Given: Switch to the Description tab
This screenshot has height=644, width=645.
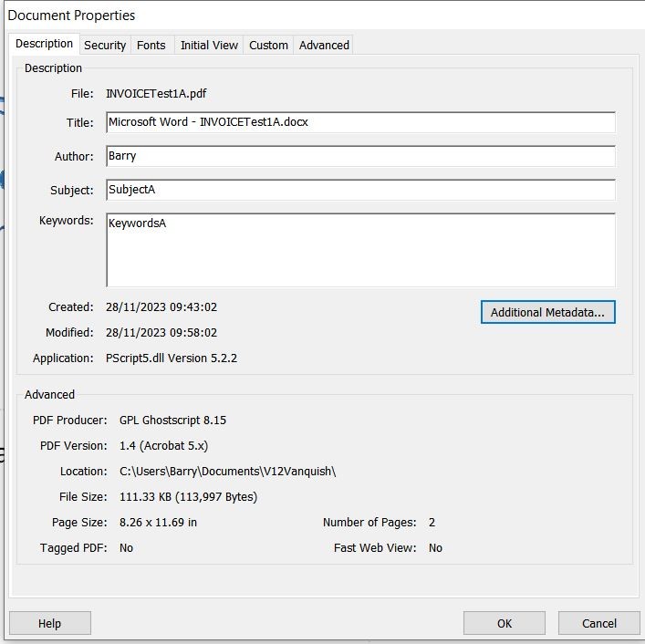Looking at the screenshot, I should [44, 44].
